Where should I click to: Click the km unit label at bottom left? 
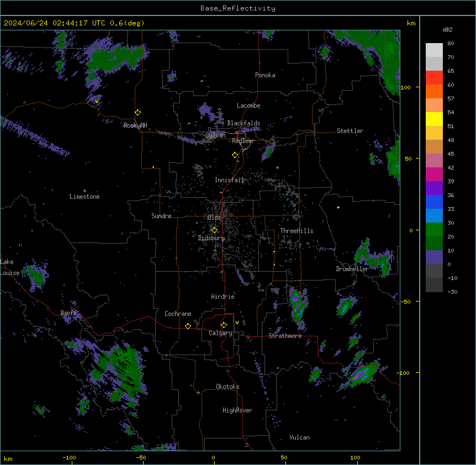[x=8, y=459]
